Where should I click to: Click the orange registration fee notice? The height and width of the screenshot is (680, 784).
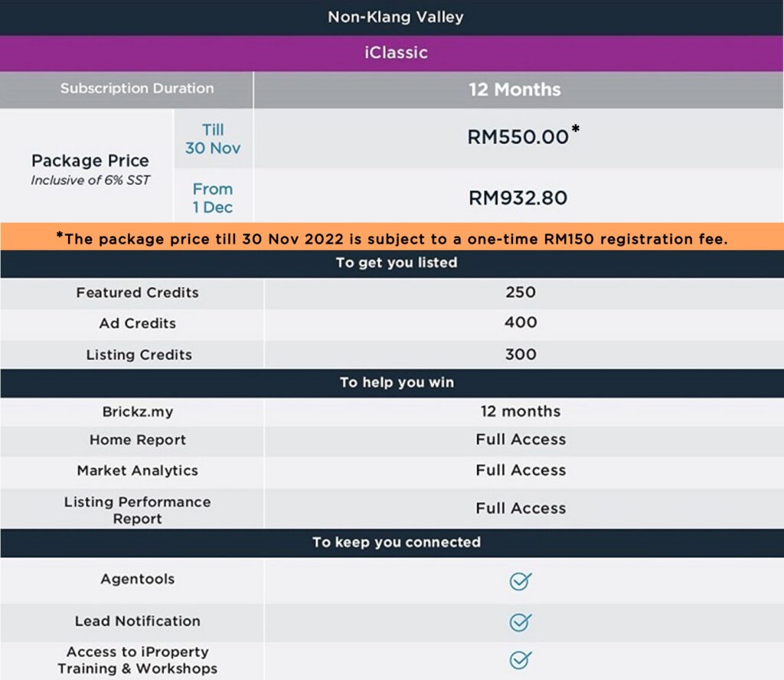click(x=392, y=237)
